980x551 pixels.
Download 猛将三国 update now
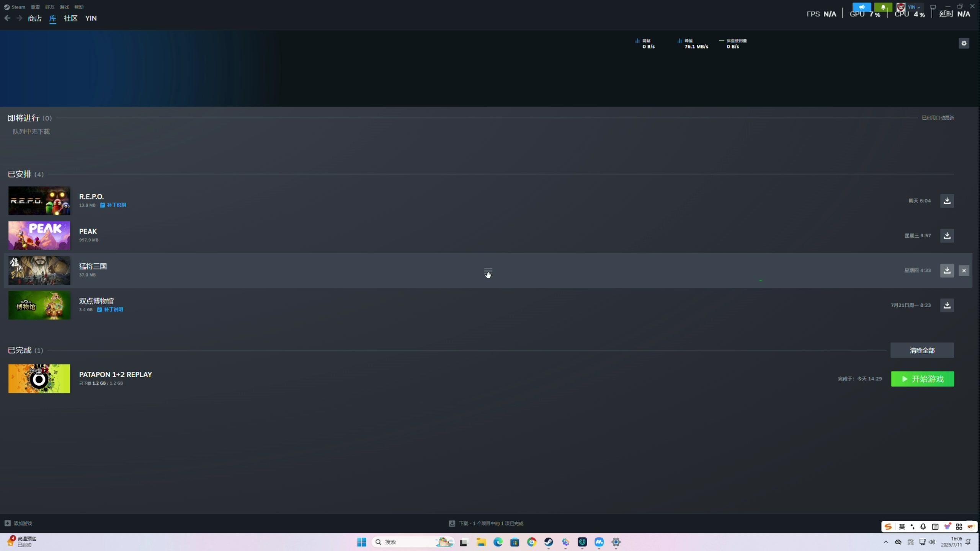947,270
